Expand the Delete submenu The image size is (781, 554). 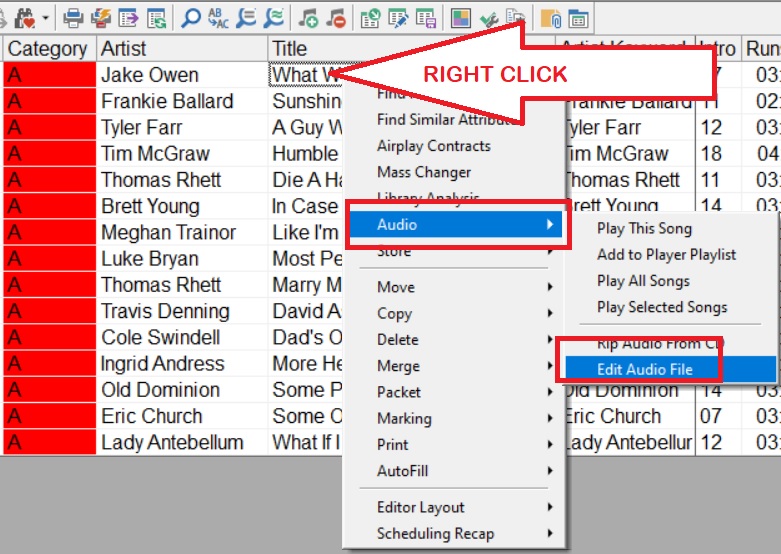(x=457, y=339)
